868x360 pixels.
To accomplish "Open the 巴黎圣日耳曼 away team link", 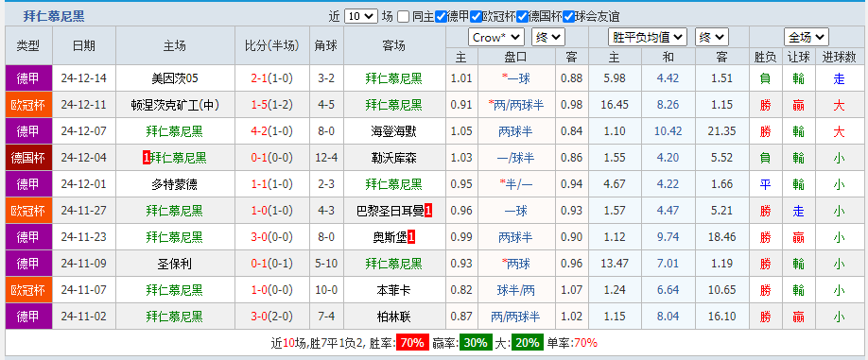I will 391,211.
